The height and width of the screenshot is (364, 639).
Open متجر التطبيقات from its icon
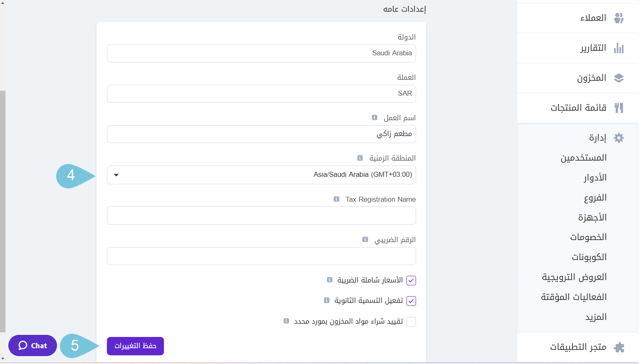pos(619,347)
